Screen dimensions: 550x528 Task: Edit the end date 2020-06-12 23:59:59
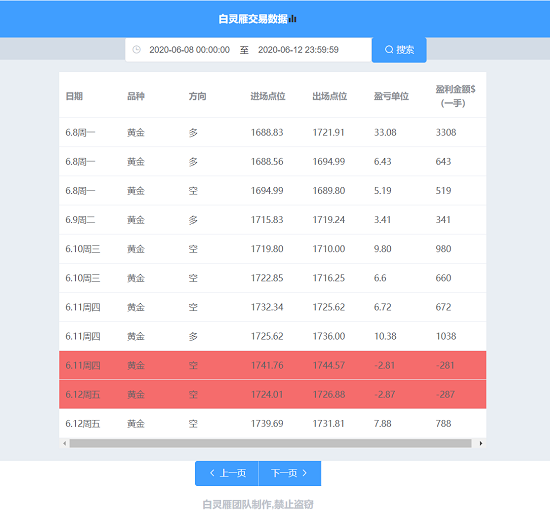(x=298, y=50)
